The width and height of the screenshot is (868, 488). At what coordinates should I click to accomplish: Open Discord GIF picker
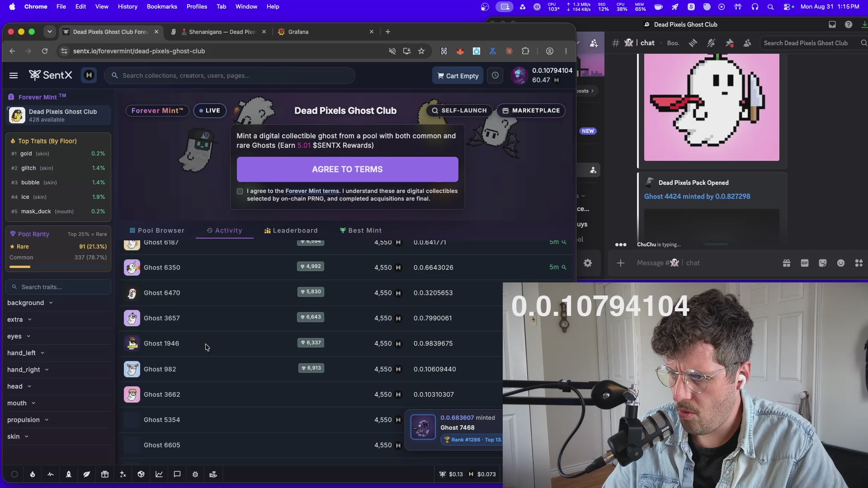805,263
